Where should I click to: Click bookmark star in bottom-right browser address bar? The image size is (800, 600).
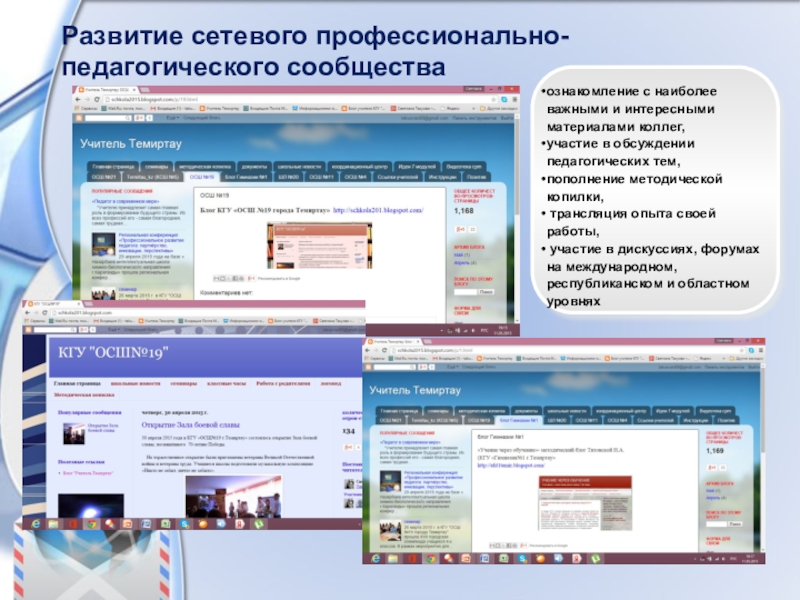741,350
